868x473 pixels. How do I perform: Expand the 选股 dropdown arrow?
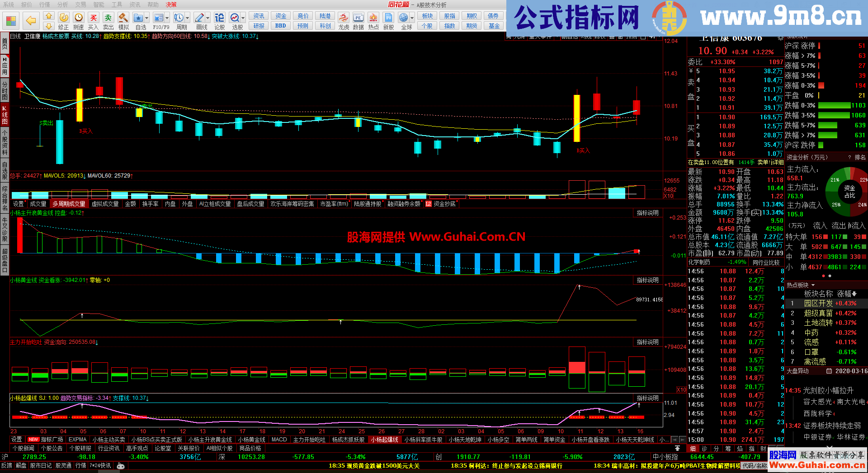(243, 18)
